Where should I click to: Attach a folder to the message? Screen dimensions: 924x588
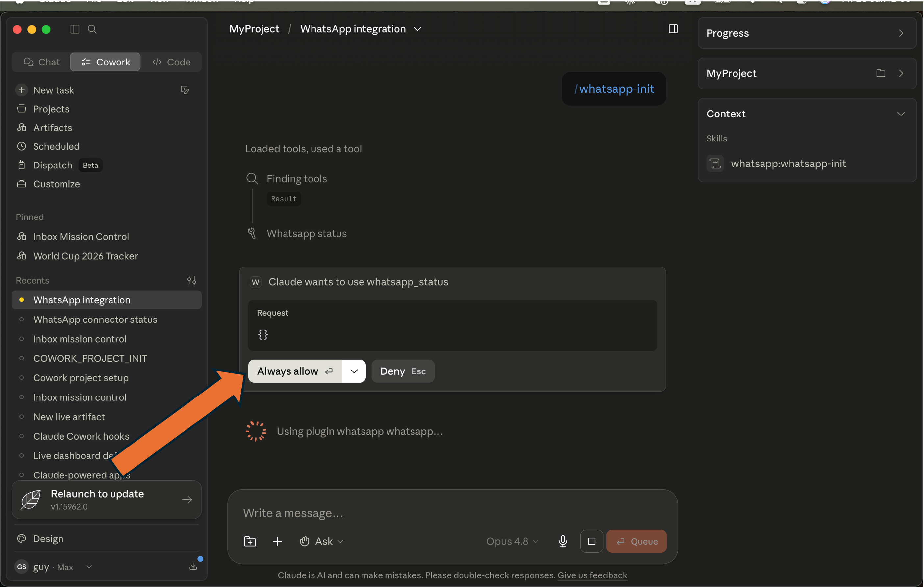click(x=250, y=542)
